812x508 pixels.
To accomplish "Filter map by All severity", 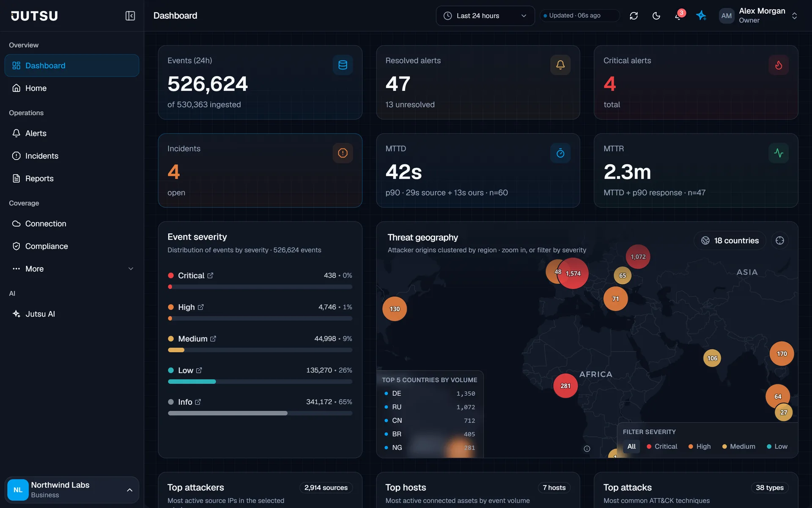I will click(631, 447).
